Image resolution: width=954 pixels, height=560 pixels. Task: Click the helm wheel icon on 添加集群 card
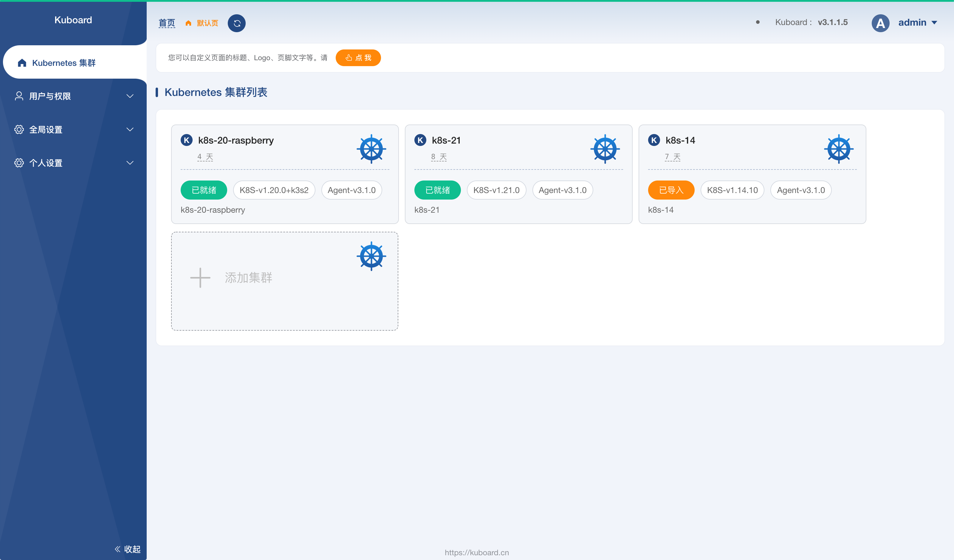tap(371, 256)
